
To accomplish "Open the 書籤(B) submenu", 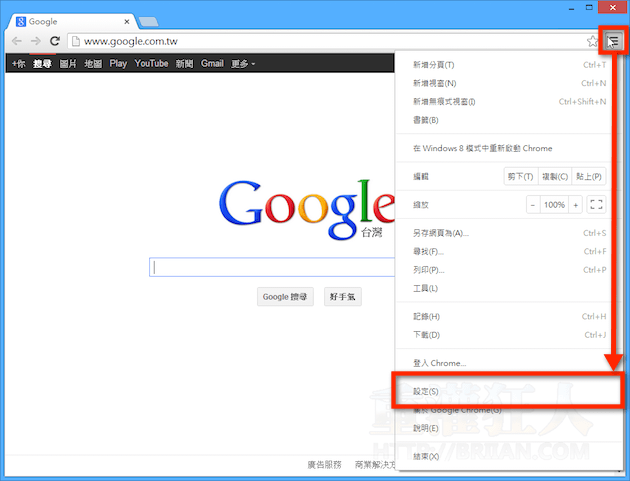I will pos(426,120).
